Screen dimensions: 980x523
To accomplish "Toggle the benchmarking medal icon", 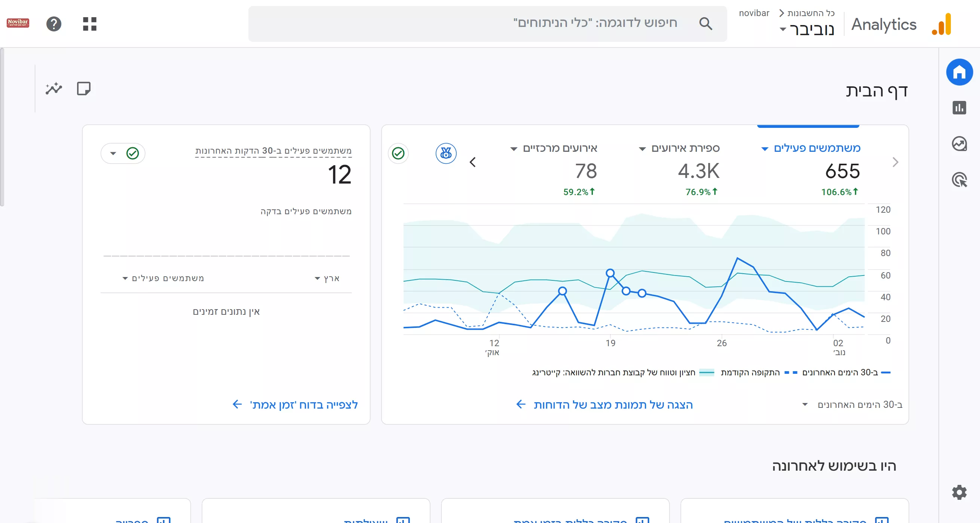I will pyautogui.click(x=445, y=154).
